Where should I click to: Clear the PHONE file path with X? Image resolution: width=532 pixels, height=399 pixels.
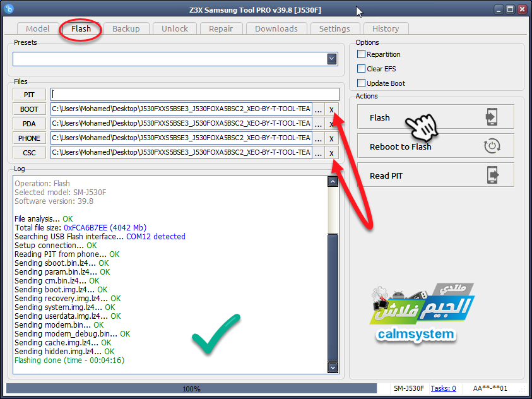[x=331, y=138]
